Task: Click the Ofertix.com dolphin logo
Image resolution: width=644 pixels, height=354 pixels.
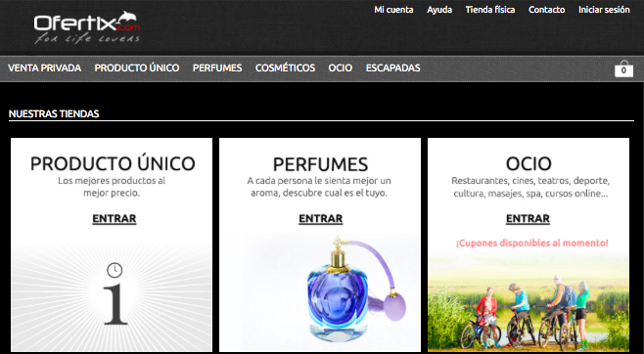Action: click(87, 27)
